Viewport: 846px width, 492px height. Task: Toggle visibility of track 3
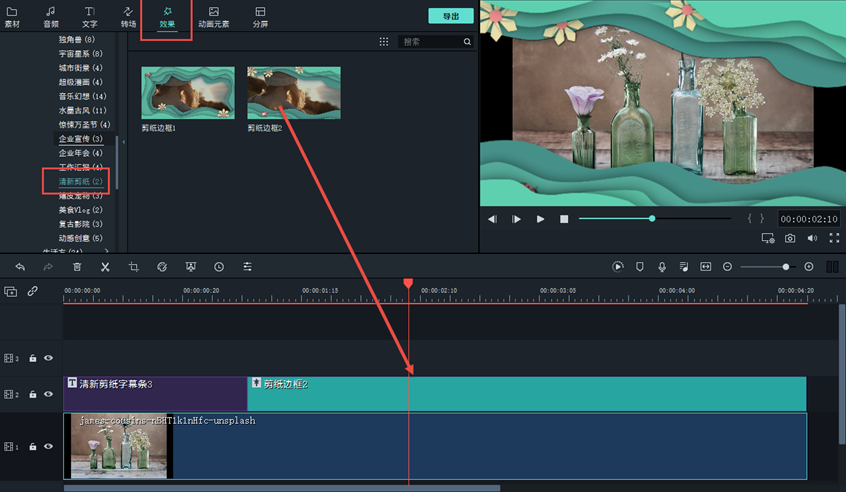pos(48,358)
